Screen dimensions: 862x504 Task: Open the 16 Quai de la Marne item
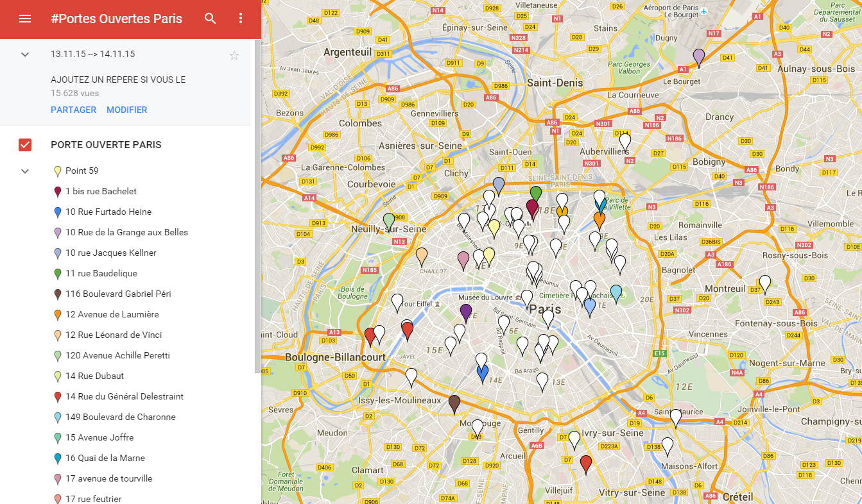coord(105,458)
